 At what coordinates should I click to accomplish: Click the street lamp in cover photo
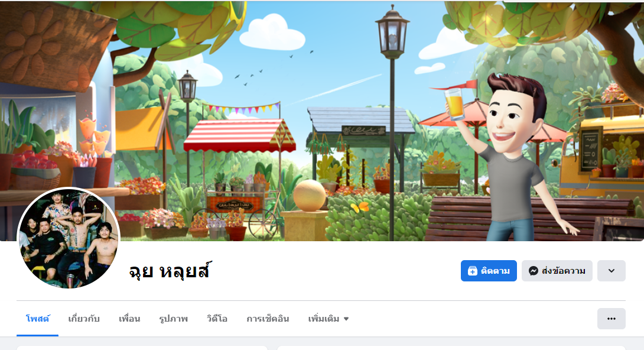(x=392, y=122)
